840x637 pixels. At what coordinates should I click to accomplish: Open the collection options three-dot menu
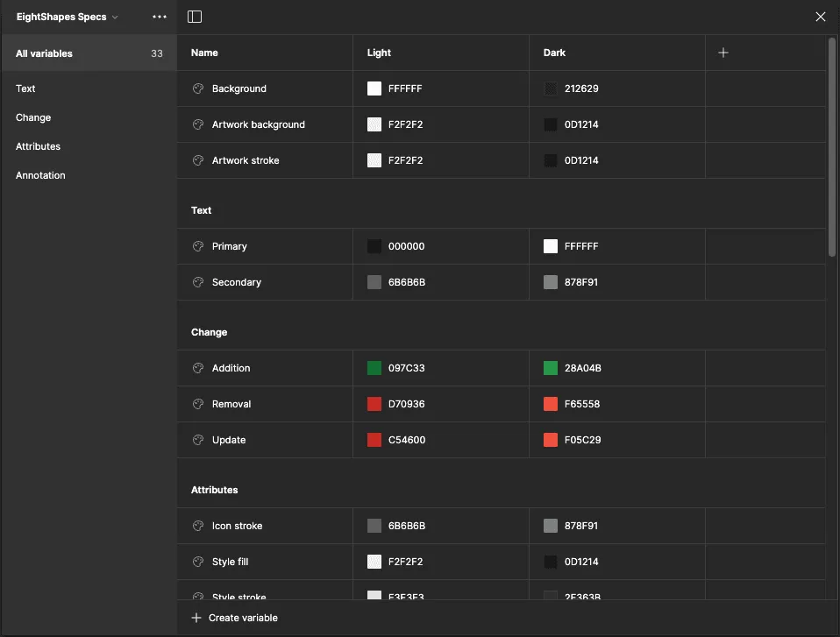click(x=159, y=17)
